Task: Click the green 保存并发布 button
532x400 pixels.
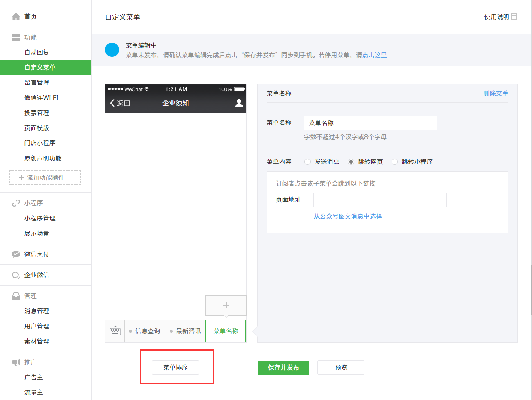Action: pyautogui.click(x=283, y=368)
